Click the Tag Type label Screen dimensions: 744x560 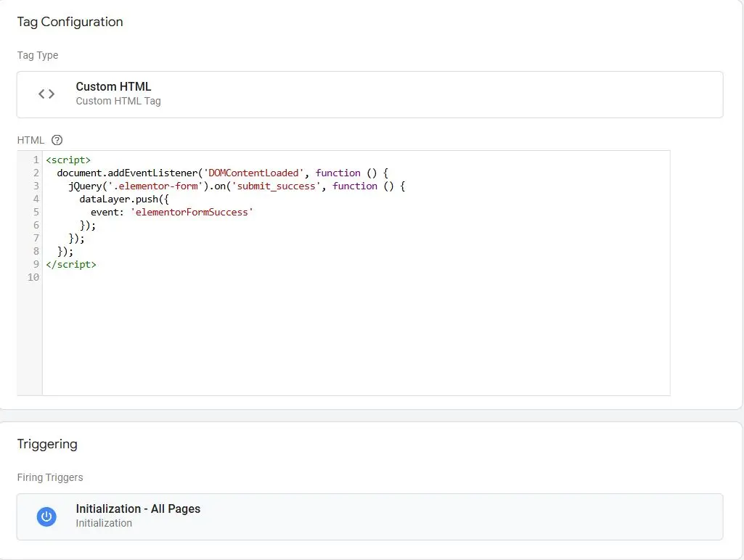pyautogui.click(x=38, y=55)
